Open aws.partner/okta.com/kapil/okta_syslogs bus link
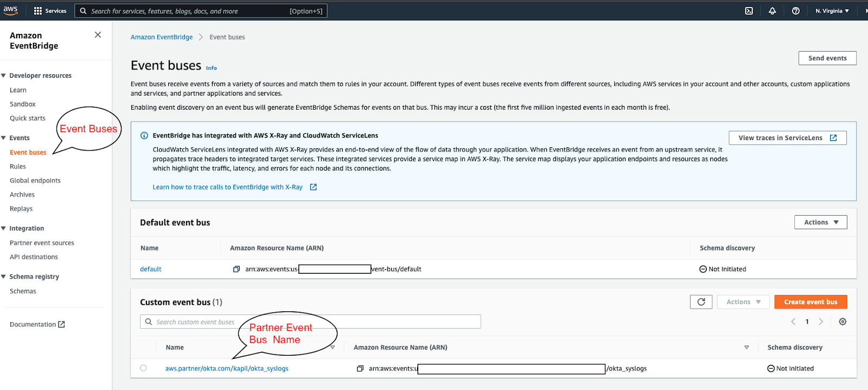Viewport: 868px width, 390px height. [227, 368]
